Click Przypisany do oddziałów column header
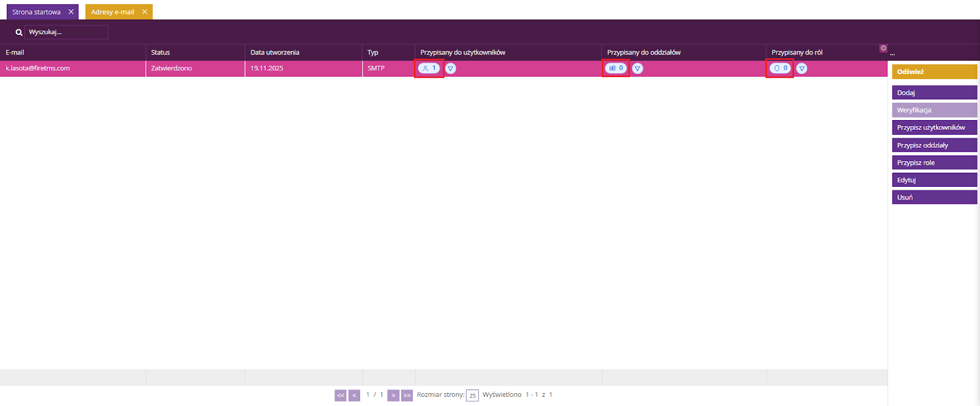The height and width of the screenshot is (406, 980). (x=684, y=52)
